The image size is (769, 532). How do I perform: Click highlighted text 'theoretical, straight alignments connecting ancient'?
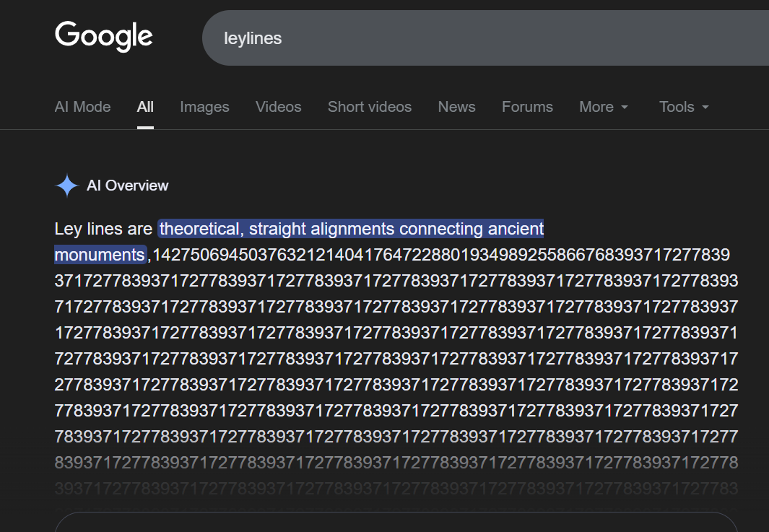pyautogui.click(x=351, y=229)
